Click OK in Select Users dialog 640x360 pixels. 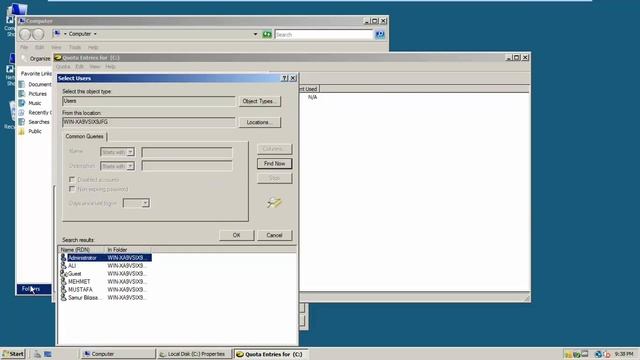(x=236, y=235)
